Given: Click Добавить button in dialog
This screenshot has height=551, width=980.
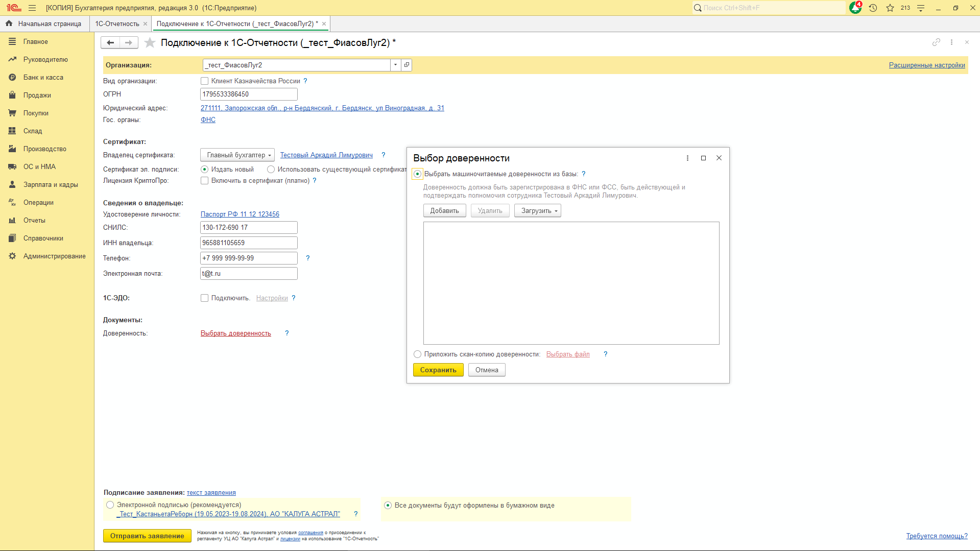Looking at the screenshot, I should click(x=444, y=210).
